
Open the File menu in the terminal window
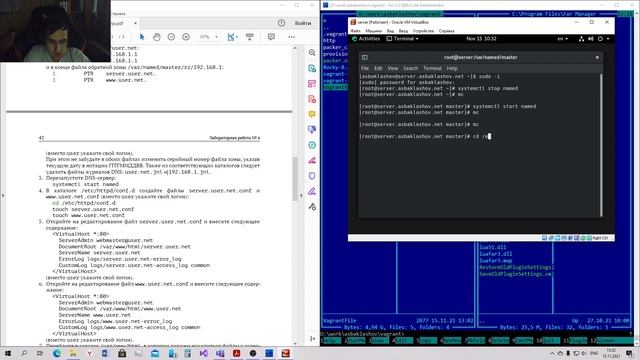[x=364, y=68]
